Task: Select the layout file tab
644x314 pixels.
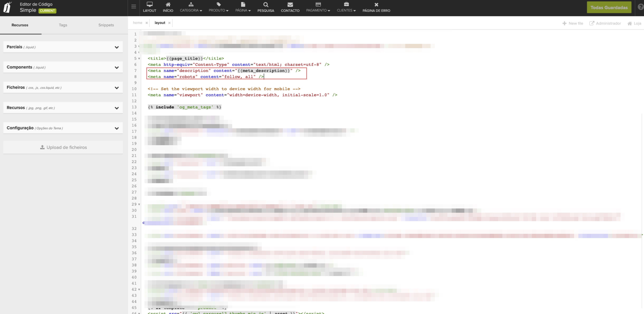Action: coord(160,23)
